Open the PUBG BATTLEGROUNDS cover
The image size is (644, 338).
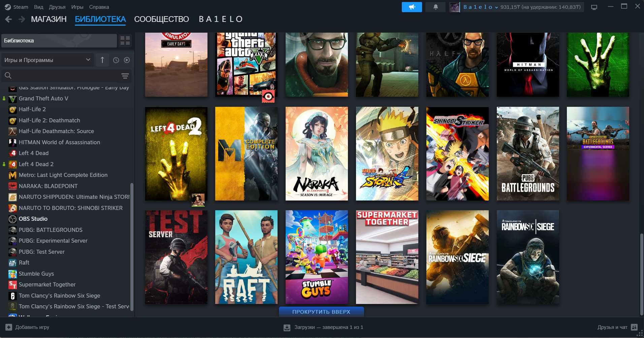click(528, 154)
